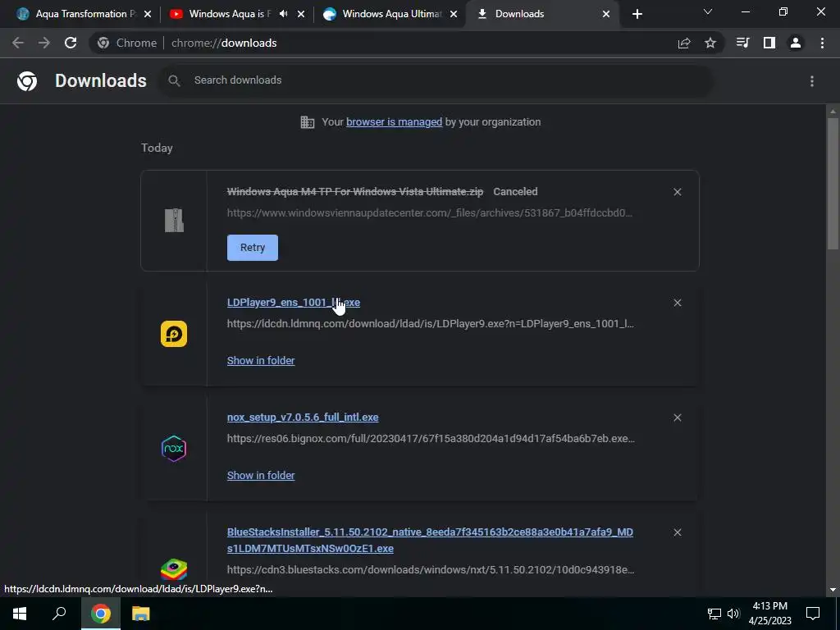The height and width of the screenshot is (630, 840).
Task: Click the res06.bignox.com source URL
Action: point(431,438)
